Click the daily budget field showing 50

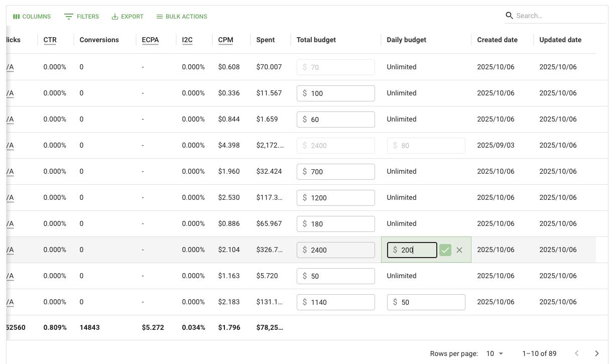431,302
